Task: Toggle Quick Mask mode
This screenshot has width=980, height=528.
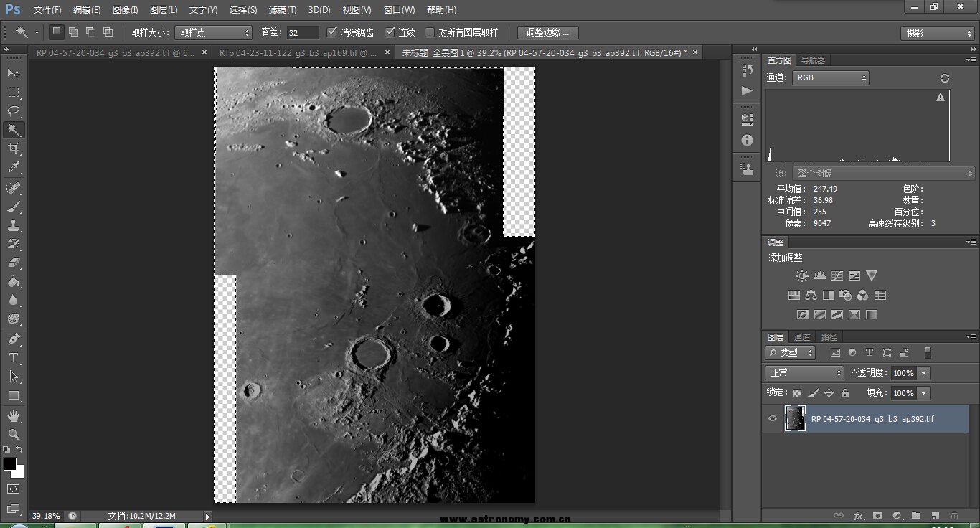Action: tap(14, 489)
